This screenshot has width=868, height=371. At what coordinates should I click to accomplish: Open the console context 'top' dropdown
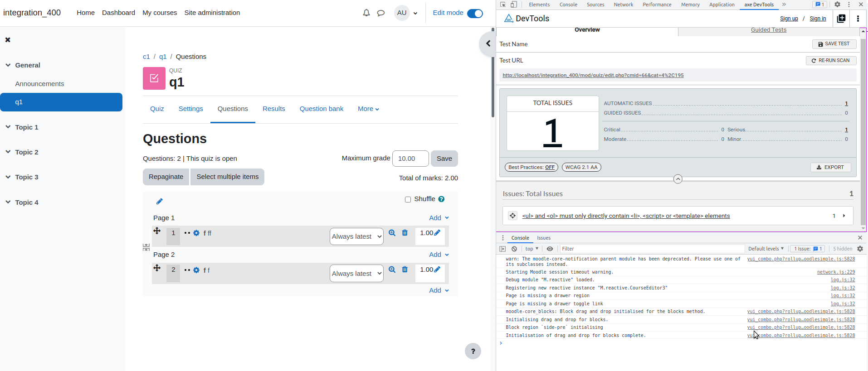[532, 249]
